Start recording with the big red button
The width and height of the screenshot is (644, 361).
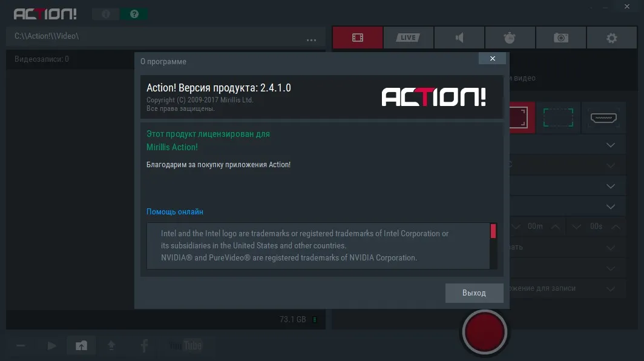coord(485,332)
